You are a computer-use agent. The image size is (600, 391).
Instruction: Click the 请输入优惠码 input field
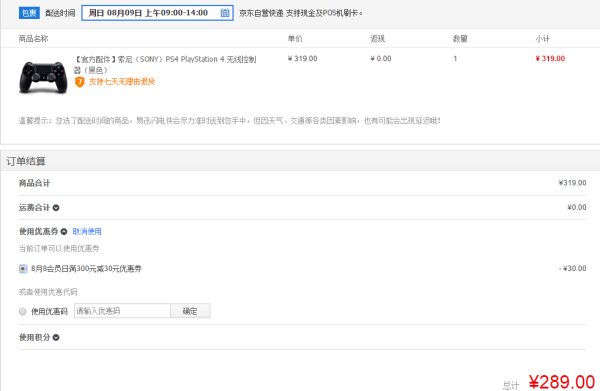coord(122,311)
